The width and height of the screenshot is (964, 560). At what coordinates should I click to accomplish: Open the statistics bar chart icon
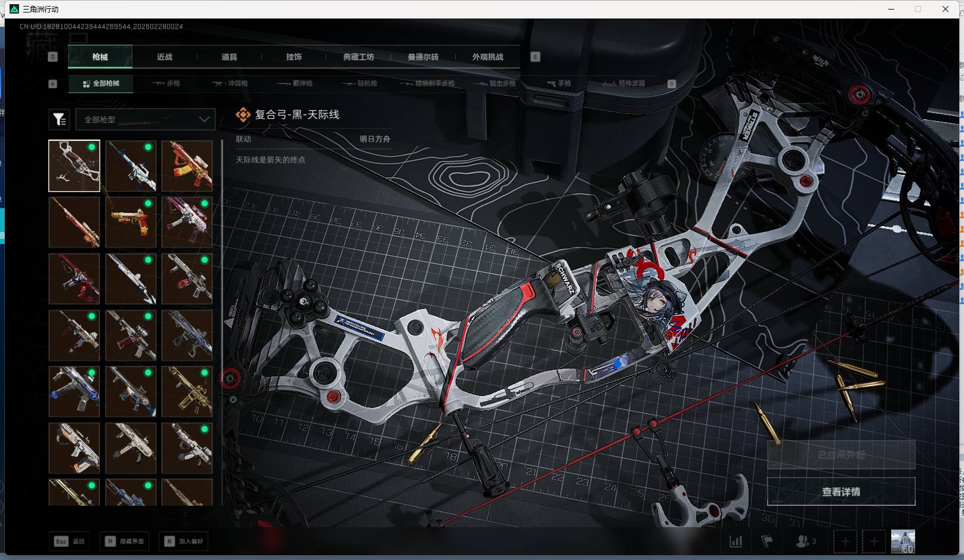[736, 542]
